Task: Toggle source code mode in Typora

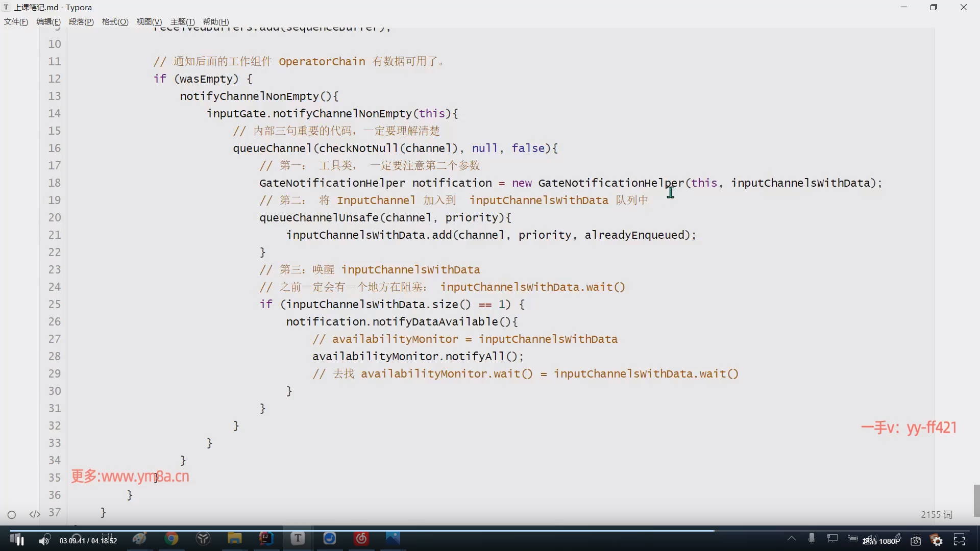Action: (34, 514)
